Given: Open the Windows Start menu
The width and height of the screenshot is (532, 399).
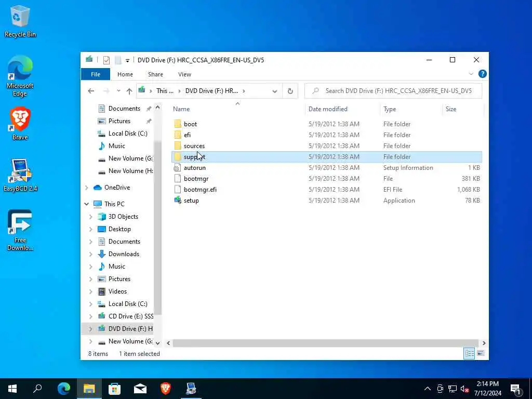Looking at the screenshot, I should (12, 389).
